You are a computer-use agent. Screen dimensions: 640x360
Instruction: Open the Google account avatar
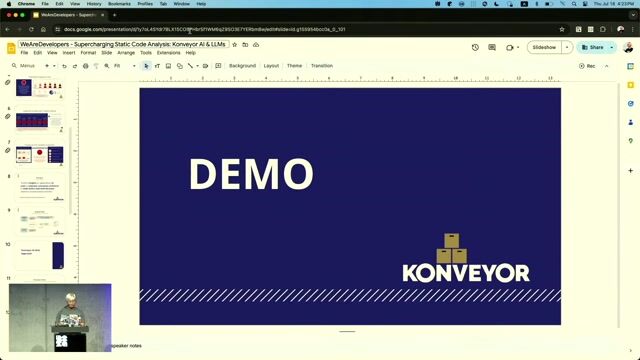(628, 47)
